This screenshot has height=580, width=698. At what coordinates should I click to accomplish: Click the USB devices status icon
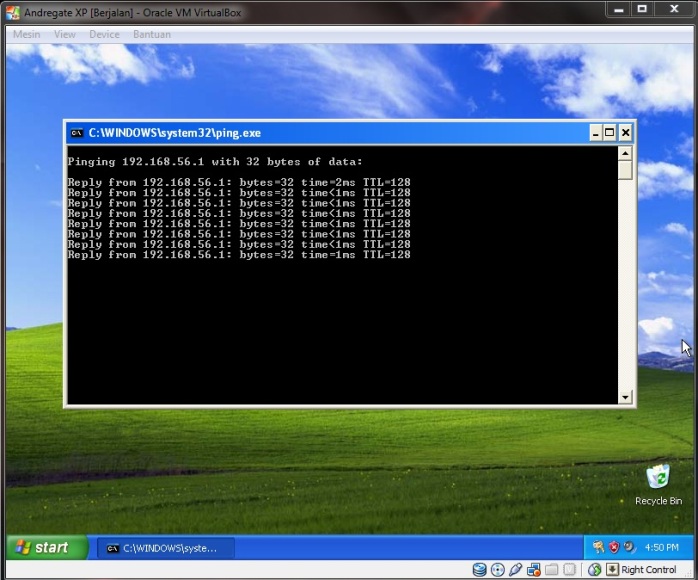(x=515, y=569)
